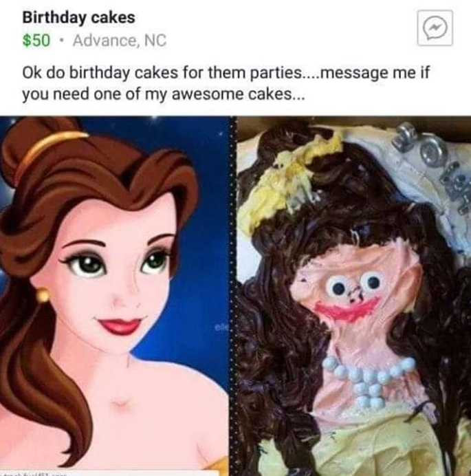The width and height of the screenshot is (471, 476).
Task: Click the small 'elle' watermark text
Action: (x=221, y=327)
